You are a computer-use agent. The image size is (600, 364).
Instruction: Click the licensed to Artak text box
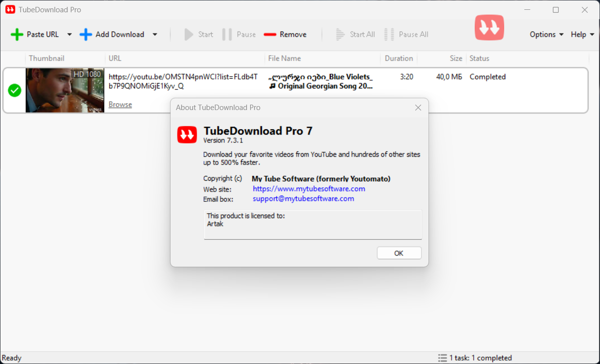point(313,225)
